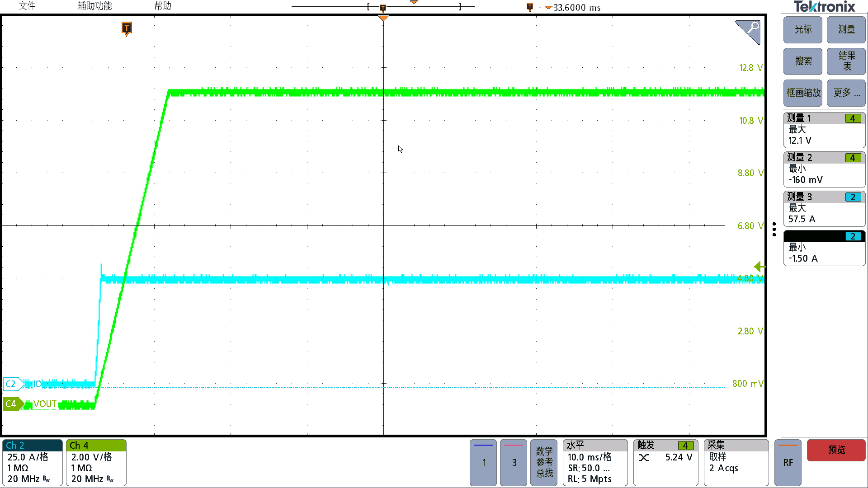Click the 光标 cursors button
Screen dimensions: 868x488
pyautogui.click(x=803, y=30)
